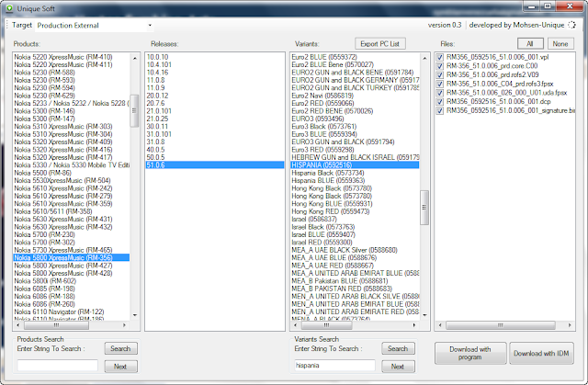588x385 pixels.
Task: Toggle checkbox for RM356_0592516_51.0.006_001.vpl
Action: pos(440,57)
